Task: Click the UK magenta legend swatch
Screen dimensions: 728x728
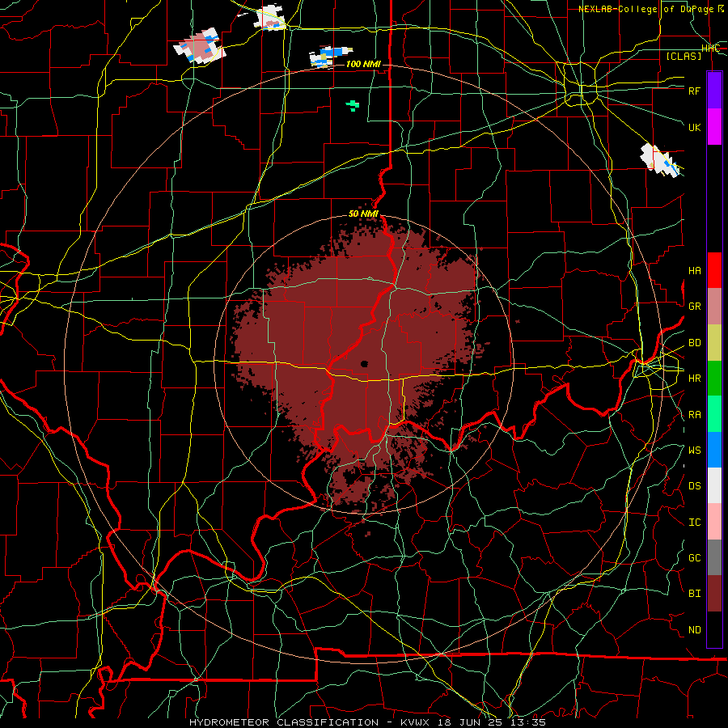Action: tap(714, 127)
